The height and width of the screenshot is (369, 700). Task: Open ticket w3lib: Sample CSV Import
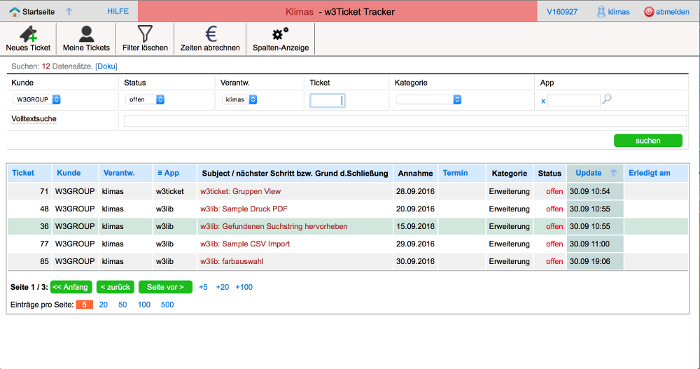click(x=245, y=244)
